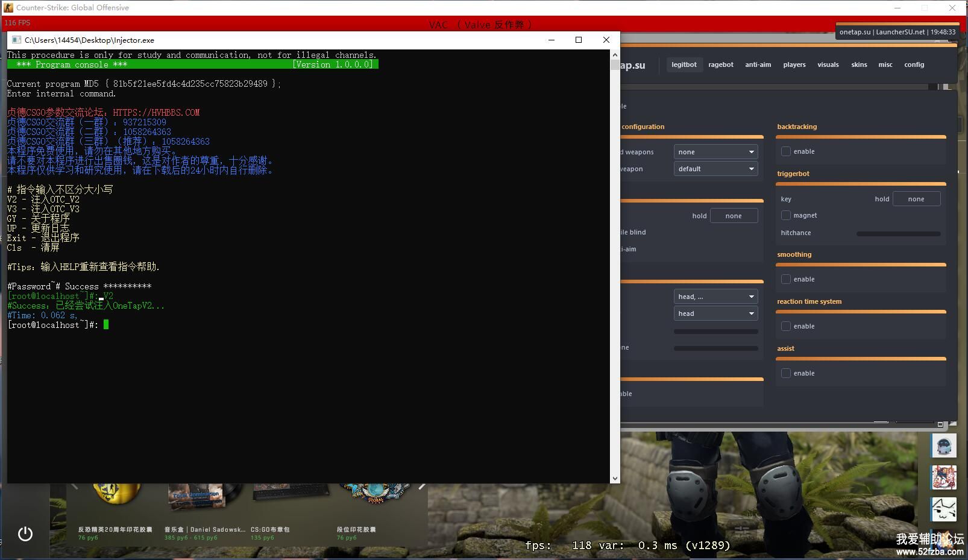The width and height of the screenshot is (968, 560).
Task: Click console scrollbar up arrow
Action: (x=615, y=55)
